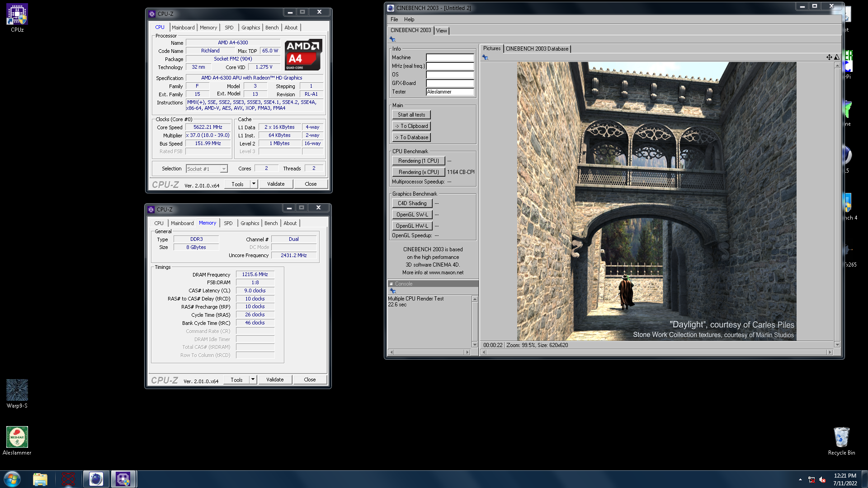Click the zoom-view triangle icon
Image resolution: width=868 pixels, height=488 pixels.
point(837,57)
